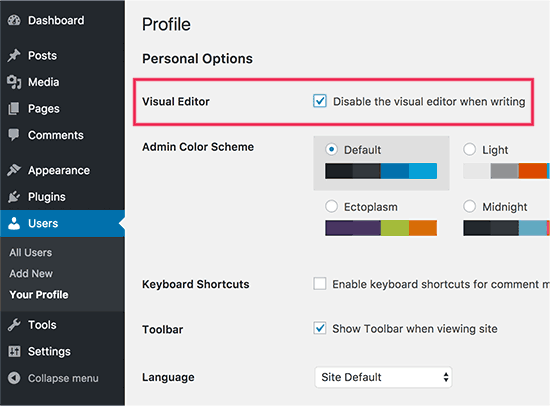The image size is (550, 406).
Task: Open the Settings menu label
Action: coord(49,352)
